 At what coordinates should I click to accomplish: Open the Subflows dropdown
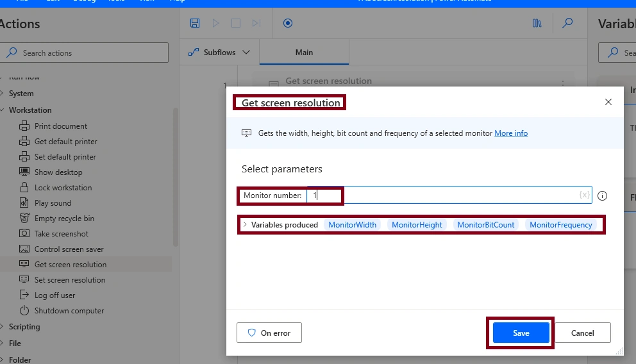click(x=219, y=53)
